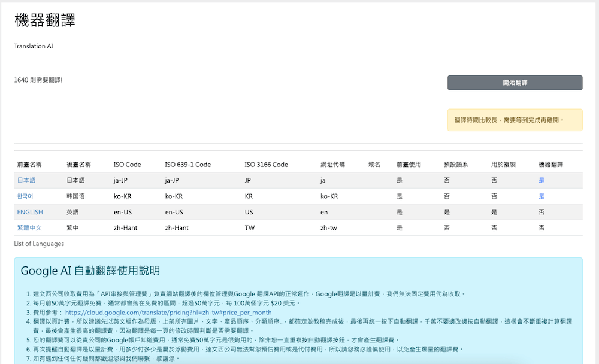Click ko-KR in the 網址代碼 column

point(329,196)
